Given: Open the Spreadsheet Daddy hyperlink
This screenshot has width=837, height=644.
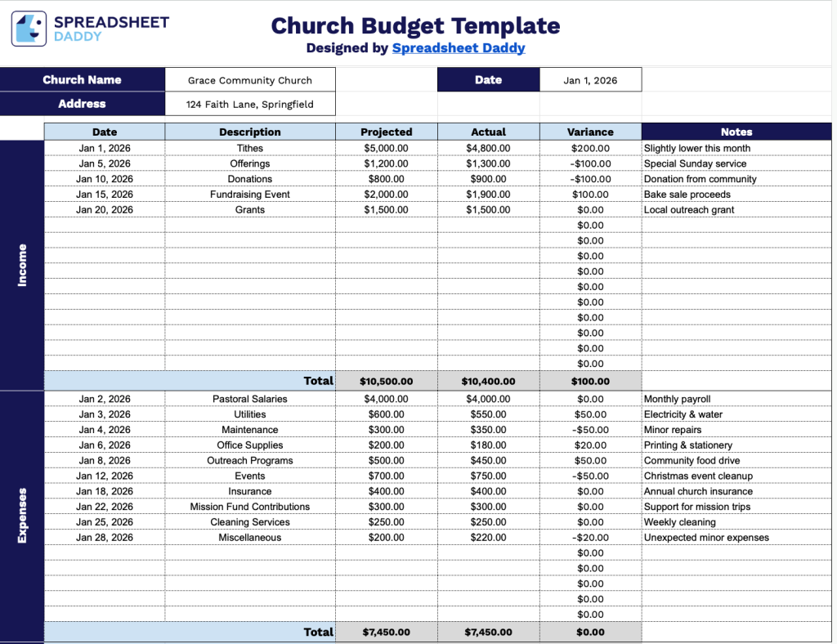Looking at the screenshot, I should click(458, 48).
